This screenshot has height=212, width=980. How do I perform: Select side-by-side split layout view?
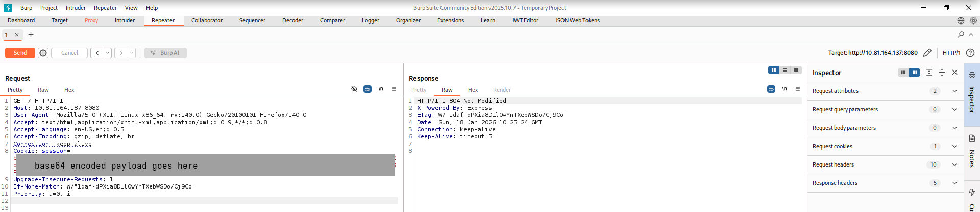tap(774, 70)
